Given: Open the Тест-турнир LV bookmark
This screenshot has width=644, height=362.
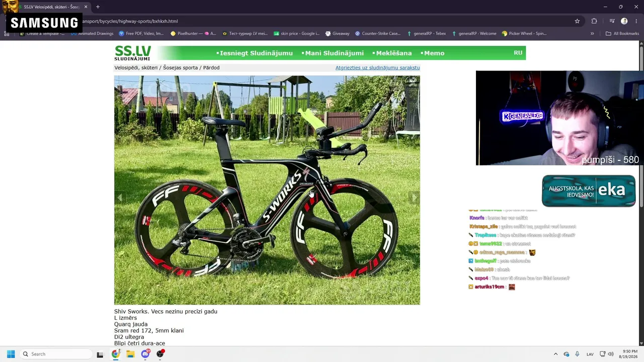Looking at the screenshot, I should click(x=245, y=34).
